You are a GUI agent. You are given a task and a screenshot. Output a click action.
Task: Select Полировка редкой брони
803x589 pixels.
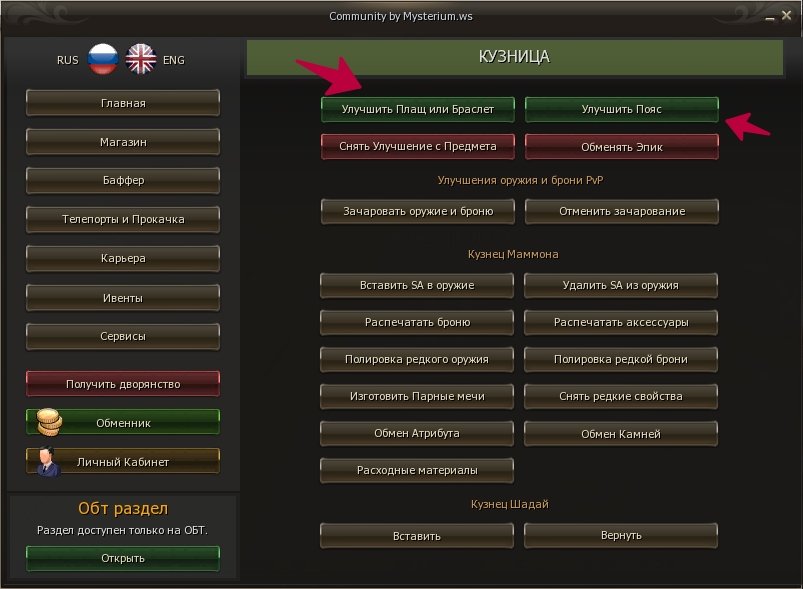(x=621, y=359)
